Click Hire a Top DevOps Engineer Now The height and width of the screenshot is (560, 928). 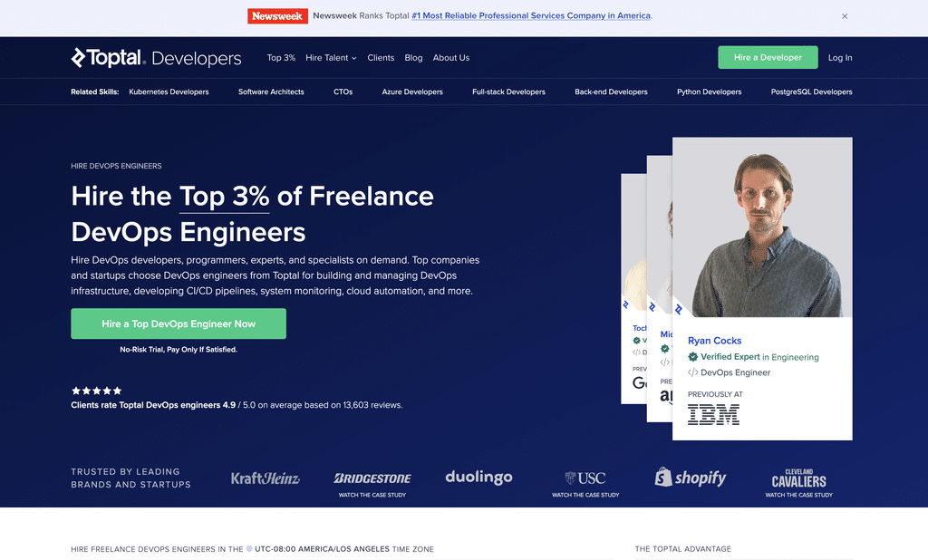point(179,323)
